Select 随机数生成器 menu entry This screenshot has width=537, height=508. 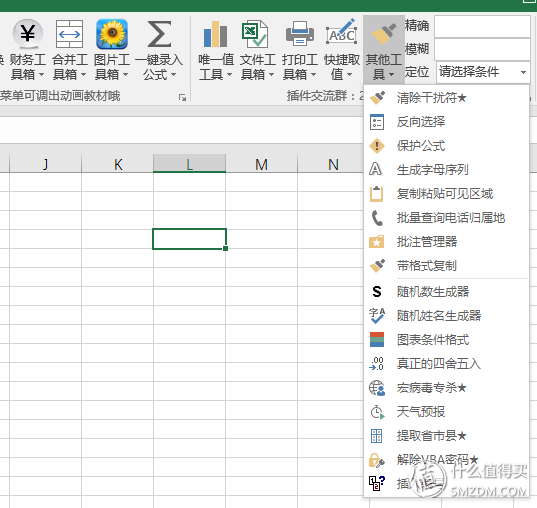[x=446, y=292]
